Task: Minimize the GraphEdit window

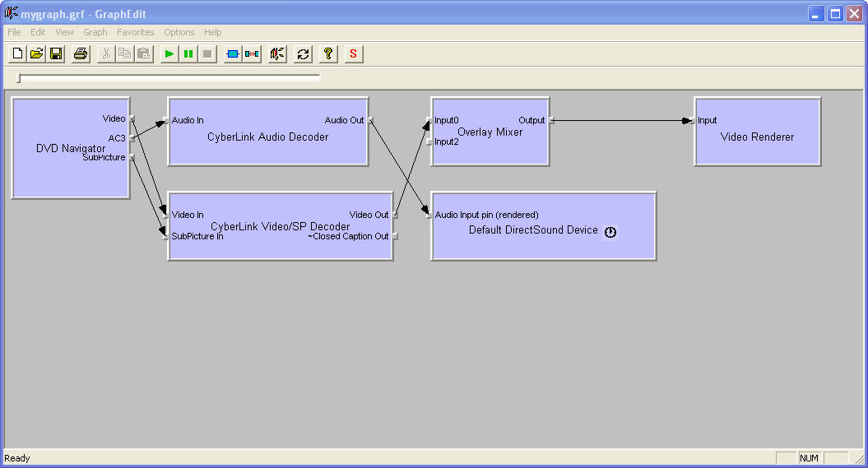Action: click(816, 14)
